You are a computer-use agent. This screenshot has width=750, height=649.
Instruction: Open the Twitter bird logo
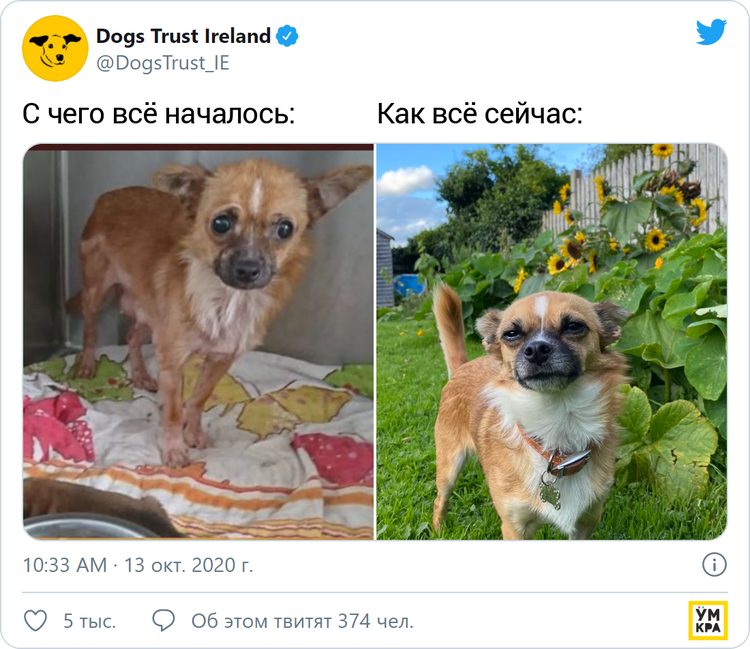711,32
